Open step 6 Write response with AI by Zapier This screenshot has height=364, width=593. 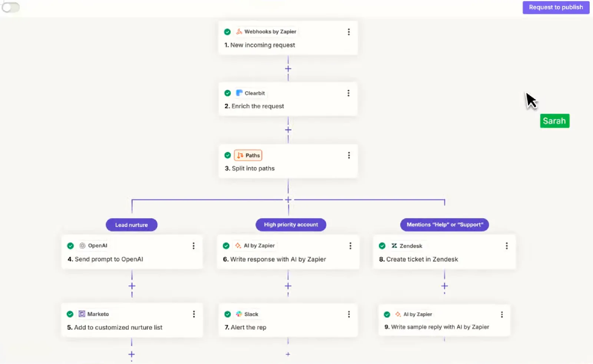[x=288, y=252]
